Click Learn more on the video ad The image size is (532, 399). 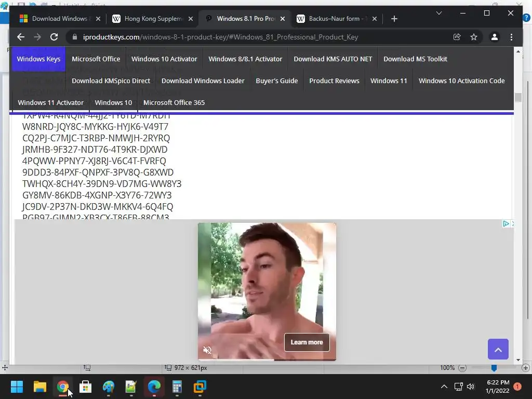point(307,342)
